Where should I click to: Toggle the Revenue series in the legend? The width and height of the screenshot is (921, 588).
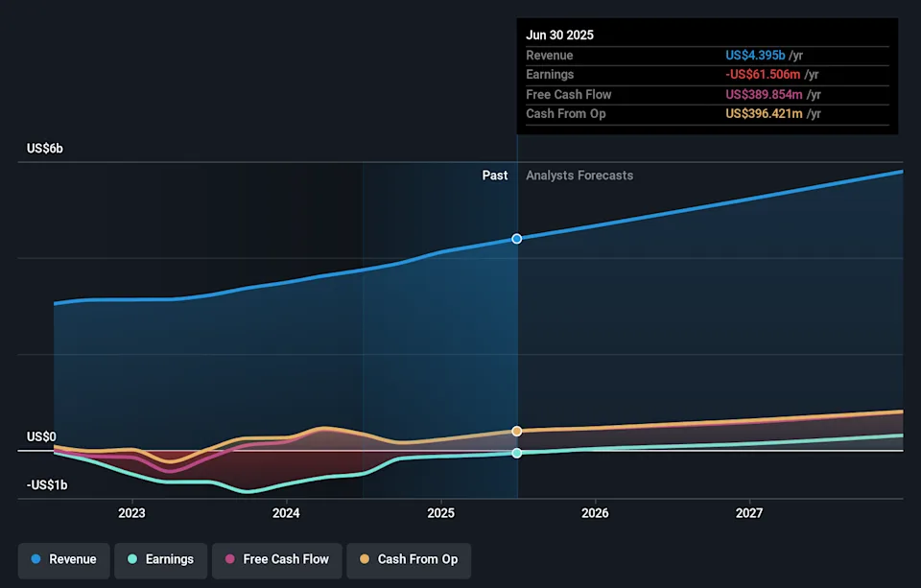[65, 559]
